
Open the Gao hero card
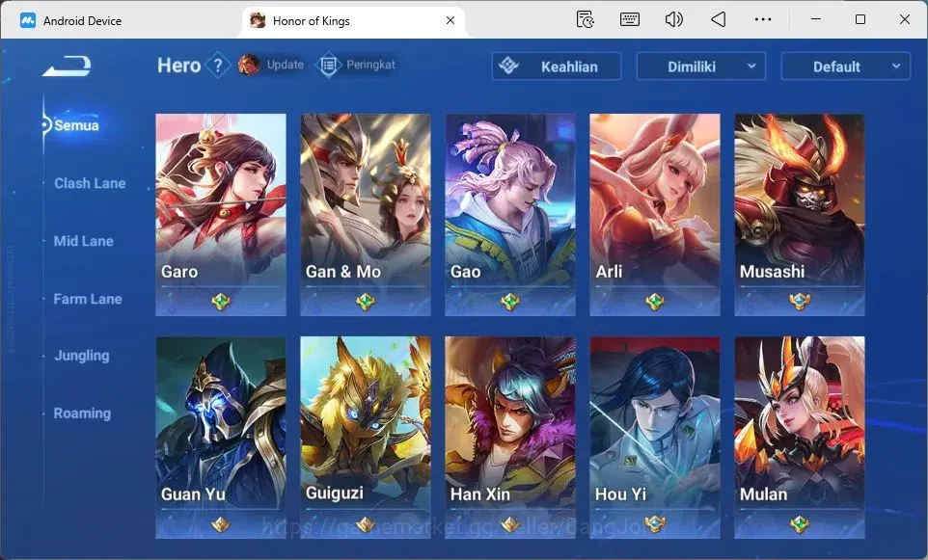[x=510, y=215]
